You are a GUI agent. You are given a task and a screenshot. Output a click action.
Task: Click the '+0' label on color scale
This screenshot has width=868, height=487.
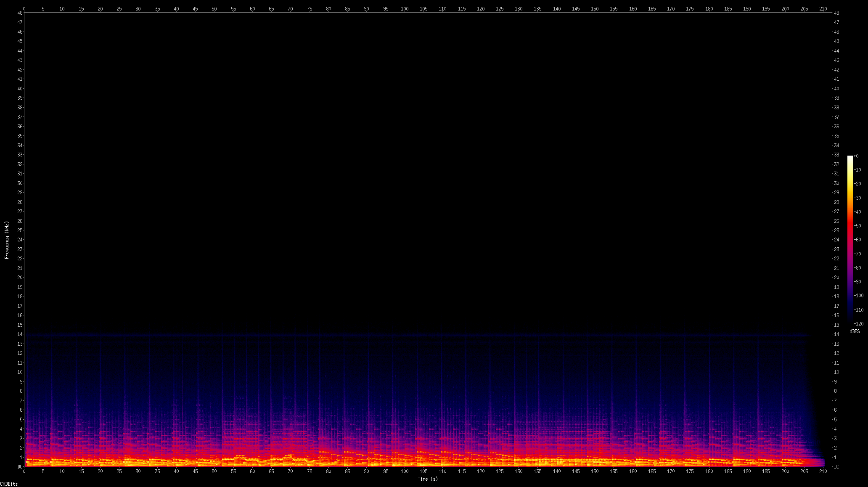pos(856,156)
